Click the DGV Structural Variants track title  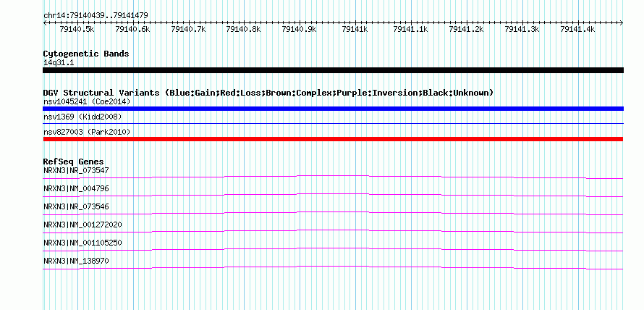[268, 93]
